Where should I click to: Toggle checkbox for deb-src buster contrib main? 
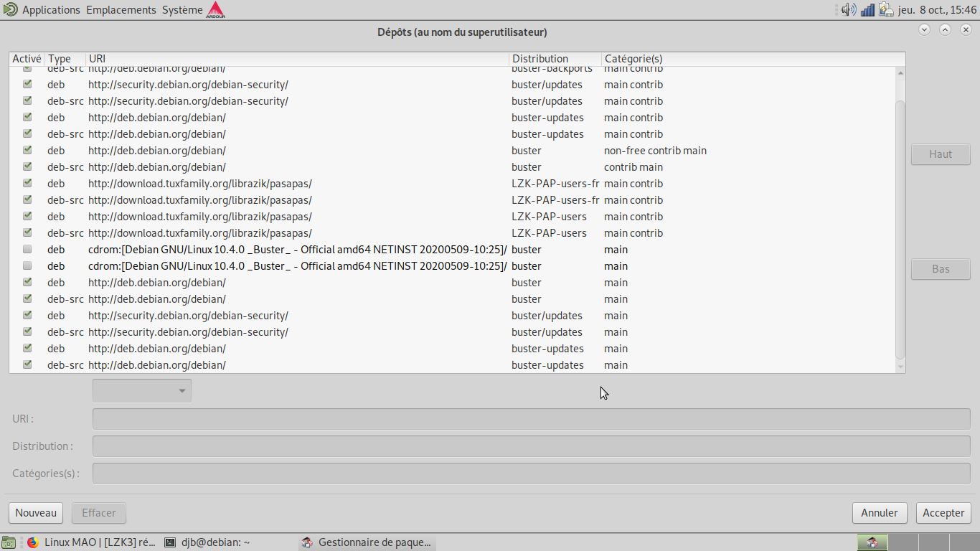(27, 166)
